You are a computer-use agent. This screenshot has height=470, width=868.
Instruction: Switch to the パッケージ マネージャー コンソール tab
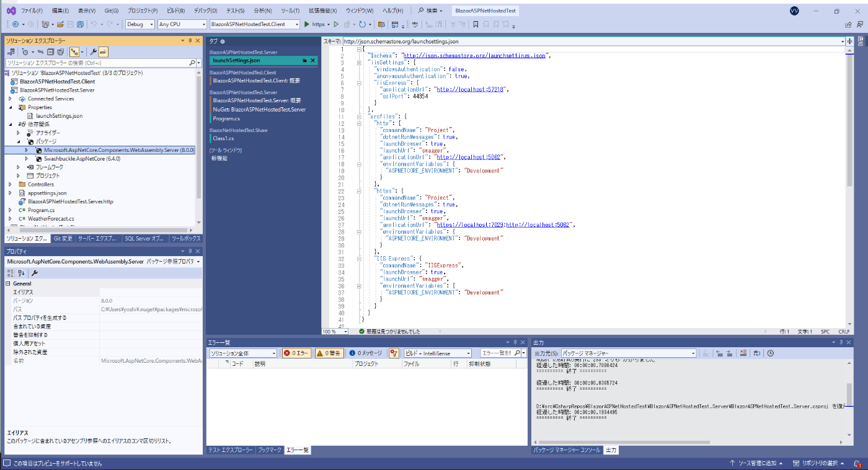click(566, 450)
